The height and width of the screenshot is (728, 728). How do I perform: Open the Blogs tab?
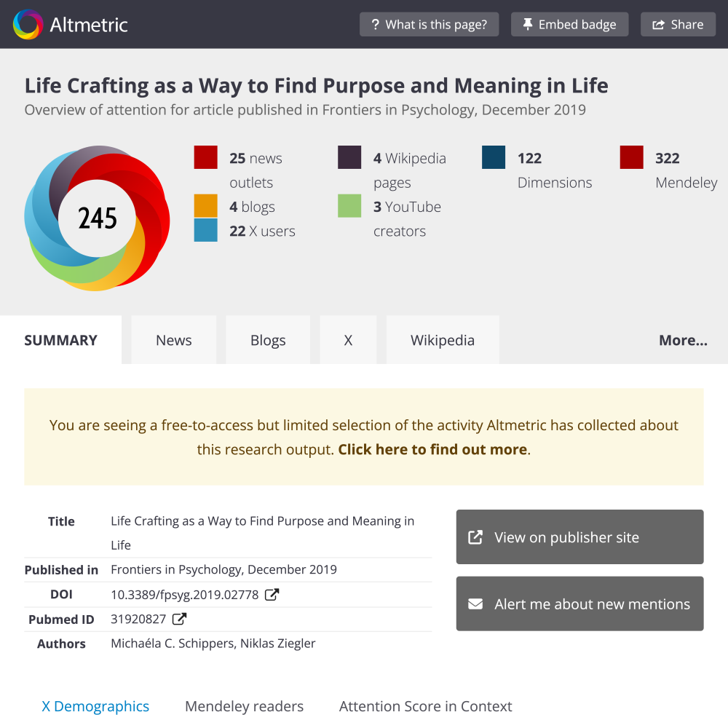click(267, 339)
